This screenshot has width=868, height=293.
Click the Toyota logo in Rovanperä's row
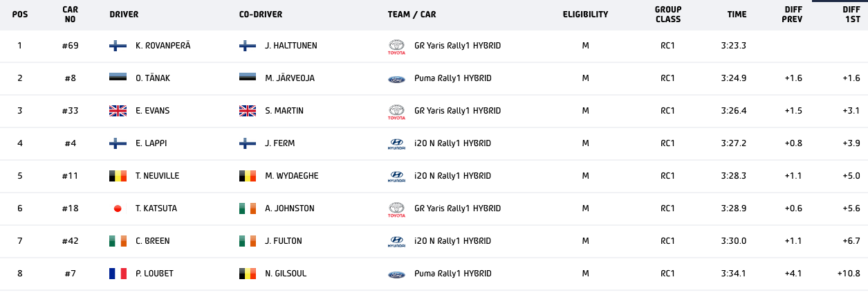tap(396, 46)
